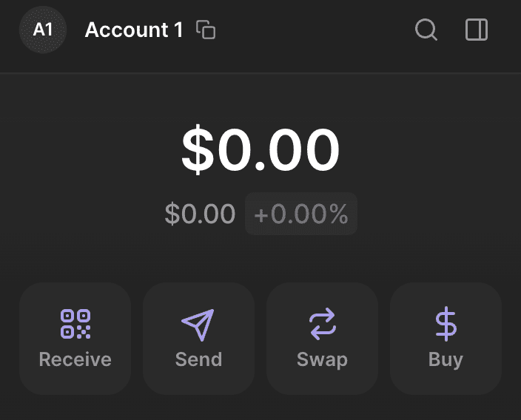
Task: Copy the account address using copy icon
Action: tap(206, 30)
